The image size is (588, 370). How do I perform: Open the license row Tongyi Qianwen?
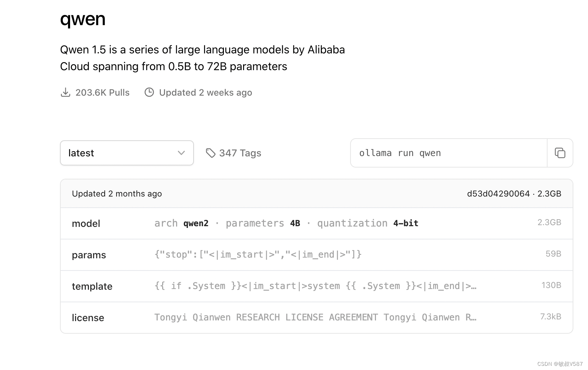(x=317, y=318)
